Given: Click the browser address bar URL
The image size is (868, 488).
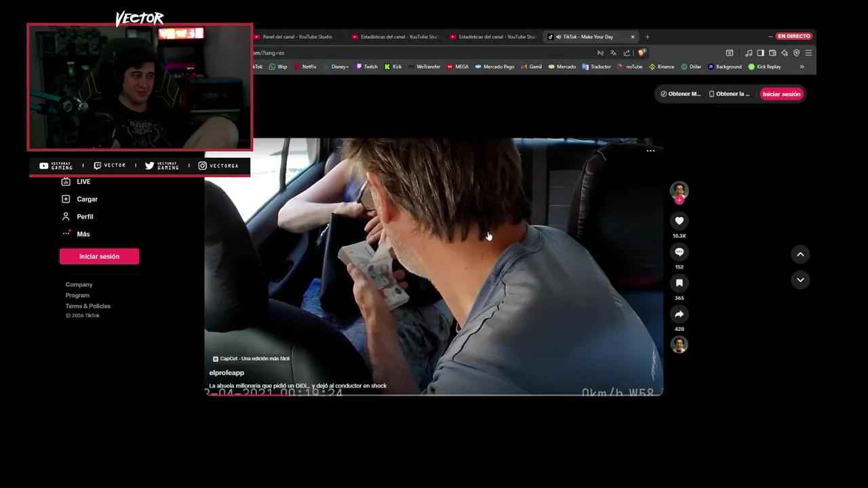Looking at the screenshot, I should (269, 53).
